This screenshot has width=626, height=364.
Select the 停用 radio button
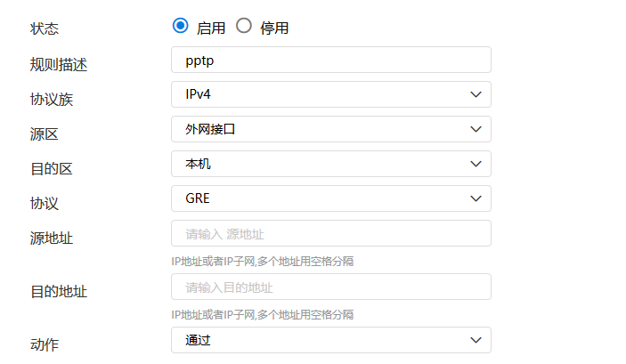tap(244, 27)
